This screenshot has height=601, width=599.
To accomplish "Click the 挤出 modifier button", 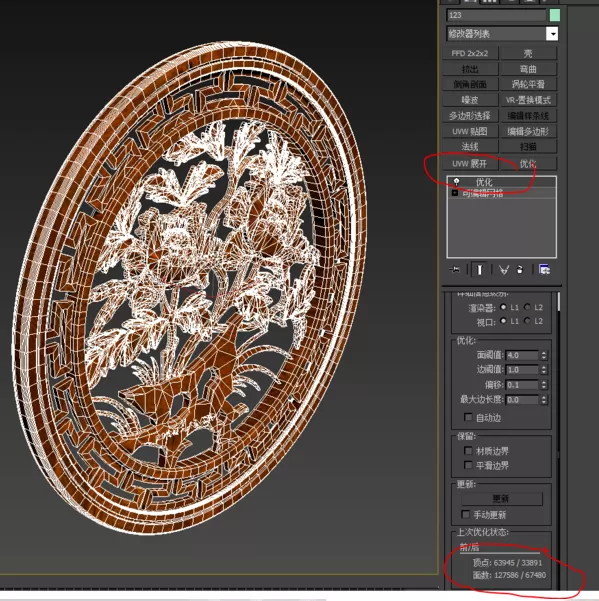I will (470, 69).
